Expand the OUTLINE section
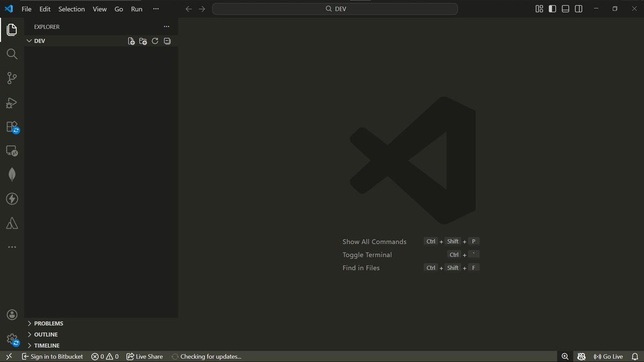644x362 pixels. pyautogui.click(x=101, y=335)
